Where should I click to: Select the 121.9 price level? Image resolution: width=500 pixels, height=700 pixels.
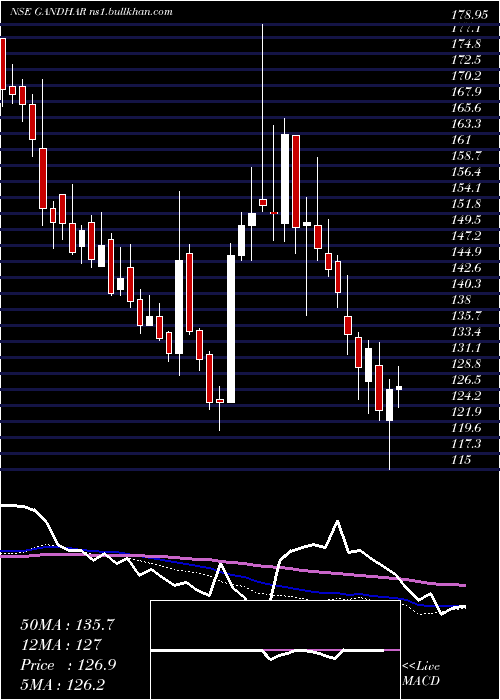(467, 412)
